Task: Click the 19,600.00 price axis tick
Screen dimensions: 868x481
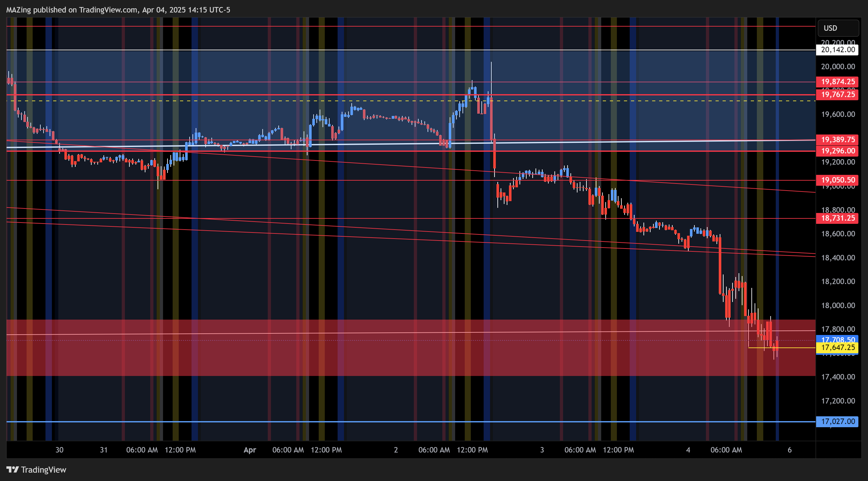Action: click(x=838, y=115)
